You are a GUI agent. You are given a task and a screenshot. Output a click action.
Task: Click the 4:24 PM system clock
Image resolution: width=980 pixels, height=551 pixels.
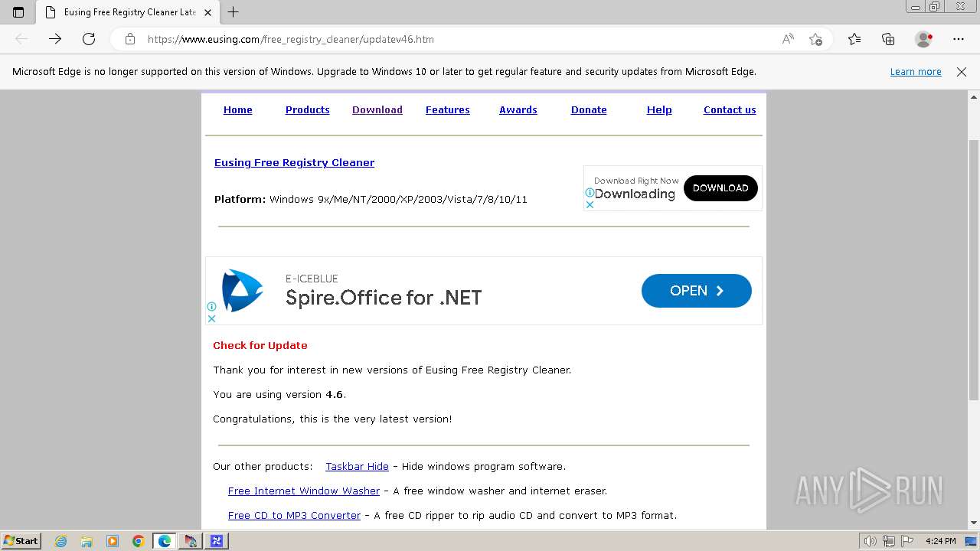940,541
